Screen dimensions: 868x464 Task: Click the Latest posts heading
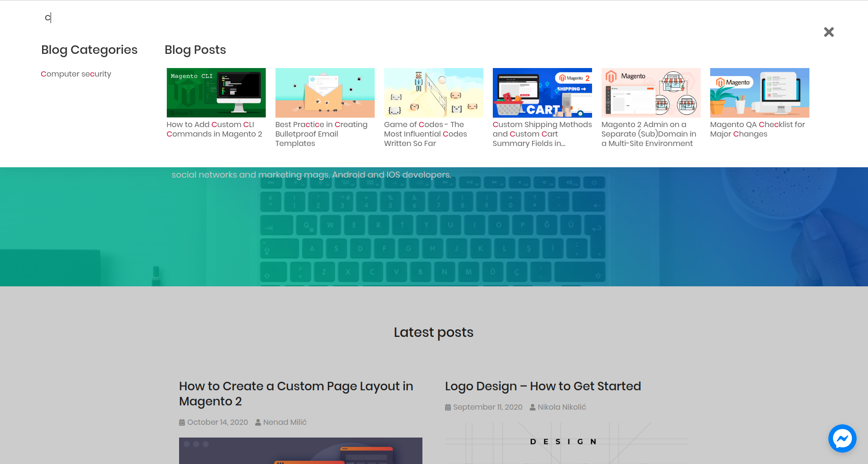(434, 333)
